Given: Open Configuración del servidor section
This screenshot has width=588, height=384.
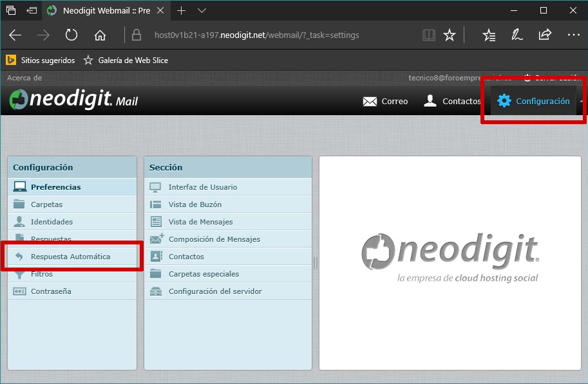Looking at the screenshot, I should [228, 291].
